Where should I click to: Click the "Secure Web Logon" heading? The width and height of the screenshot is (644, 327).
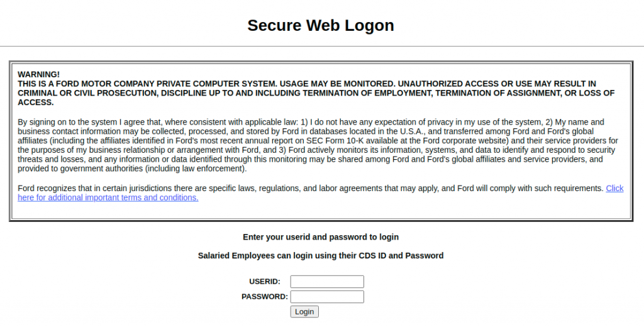pyautogui.click(x=321, y=25)
